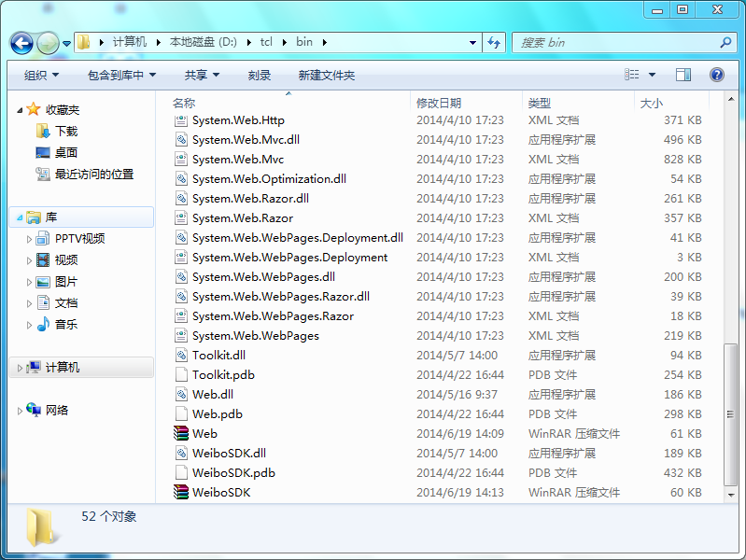
Task: Sort files by 类型 column header
Action: point(540,104)
